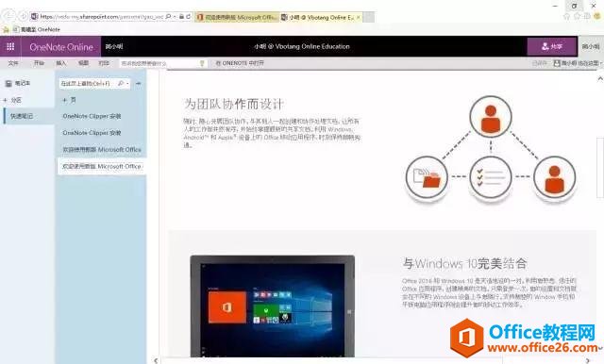Click the 为团队协作而设计 heading
The width and height of the screenshot is (604, 364).
coord(234,104)
